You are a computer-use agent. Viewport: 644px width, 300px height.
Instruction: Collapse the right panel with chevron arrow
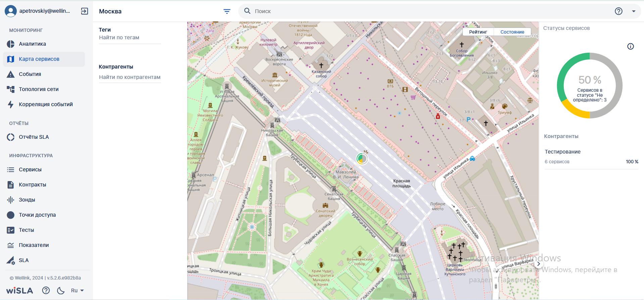tap(538, 264)
